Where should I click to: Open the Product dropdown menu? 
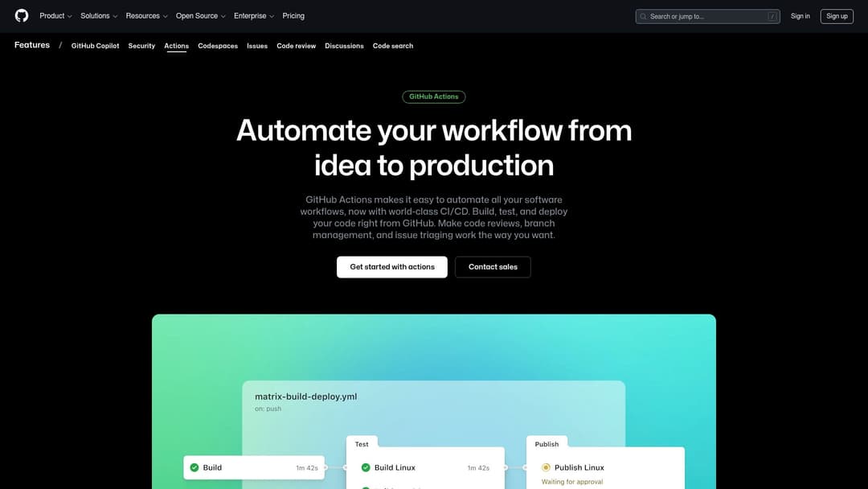56,16
